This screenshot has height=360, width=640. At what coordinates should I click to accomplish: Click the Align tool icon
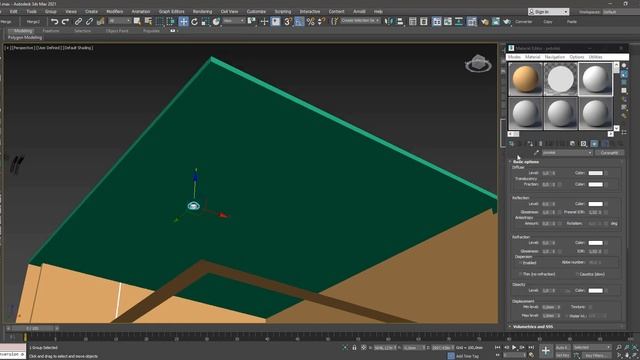tap(400, 22)
